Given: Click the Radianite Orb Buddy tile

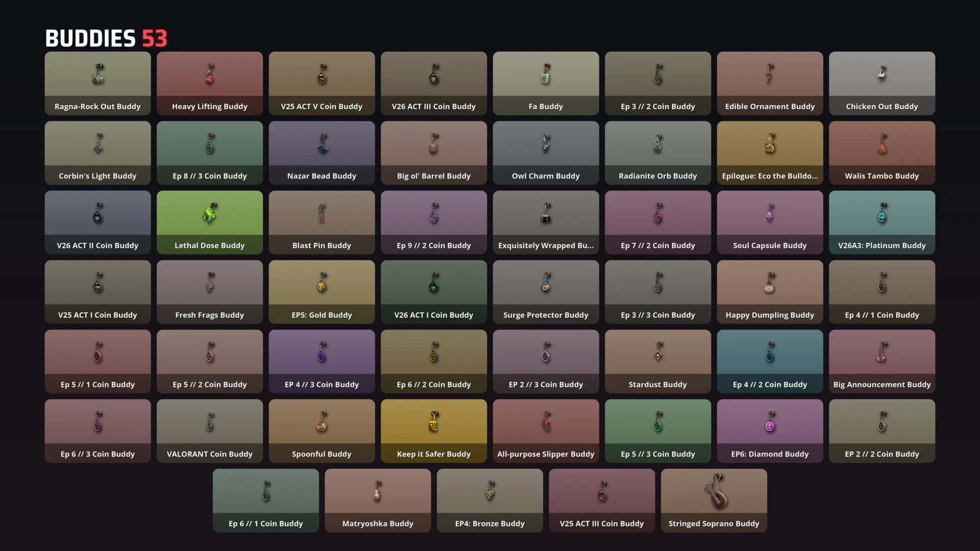Looking at the screenshot, I should (658, 153).
